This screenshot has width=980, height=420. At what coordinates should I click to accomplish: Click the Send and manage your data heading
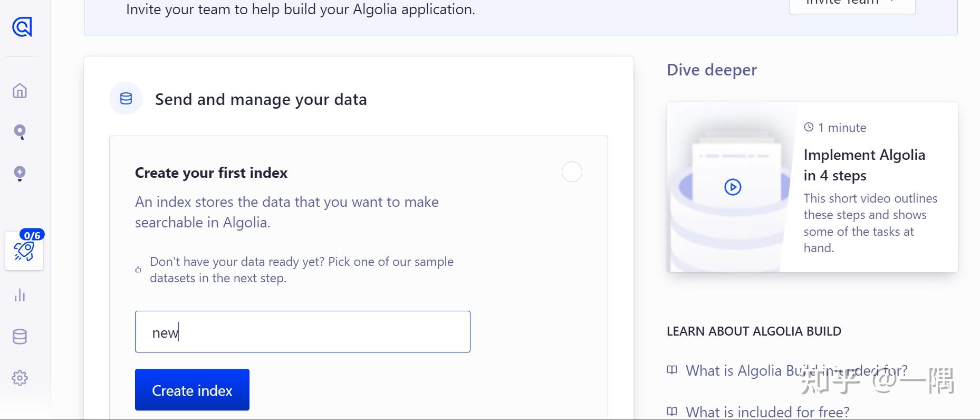261,99
